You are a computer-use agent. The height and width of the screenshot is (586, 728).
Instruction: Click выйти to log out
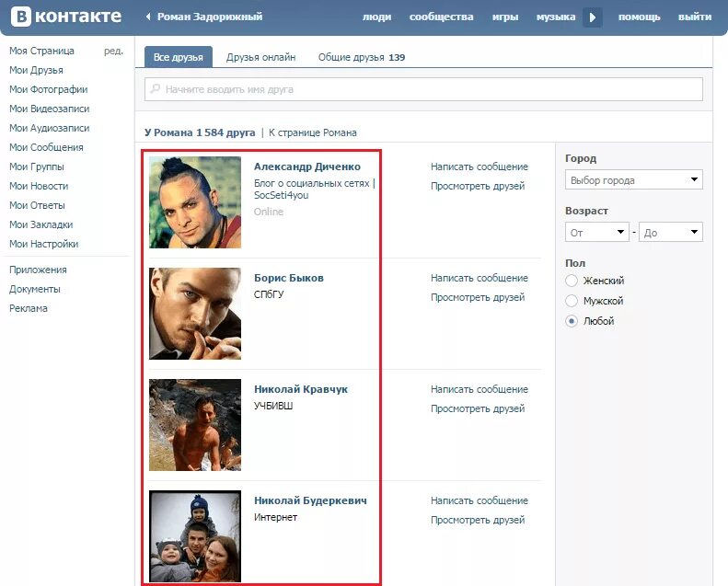tap(695, 17)
